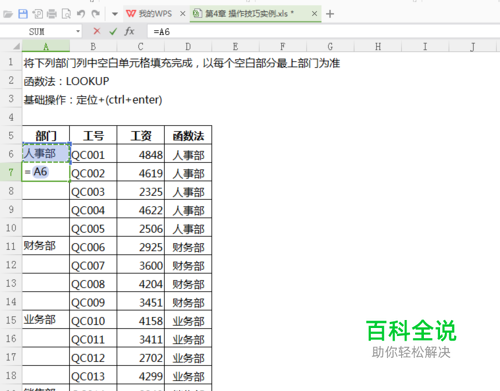Click the 工资 header cell

(141, 135)
